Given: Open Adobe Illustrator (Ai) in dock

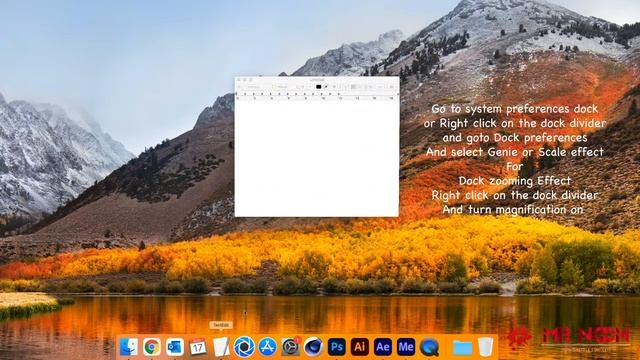Looking at the screenshot, I should click(x=360, y=347).
